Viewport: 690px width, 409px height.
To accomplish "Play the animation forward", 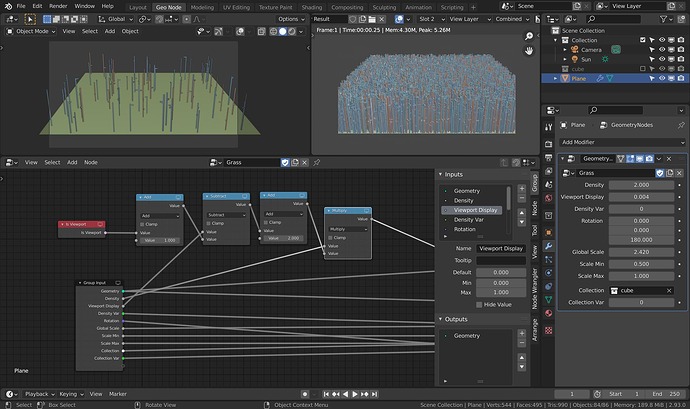I will [x=355, y=394].
